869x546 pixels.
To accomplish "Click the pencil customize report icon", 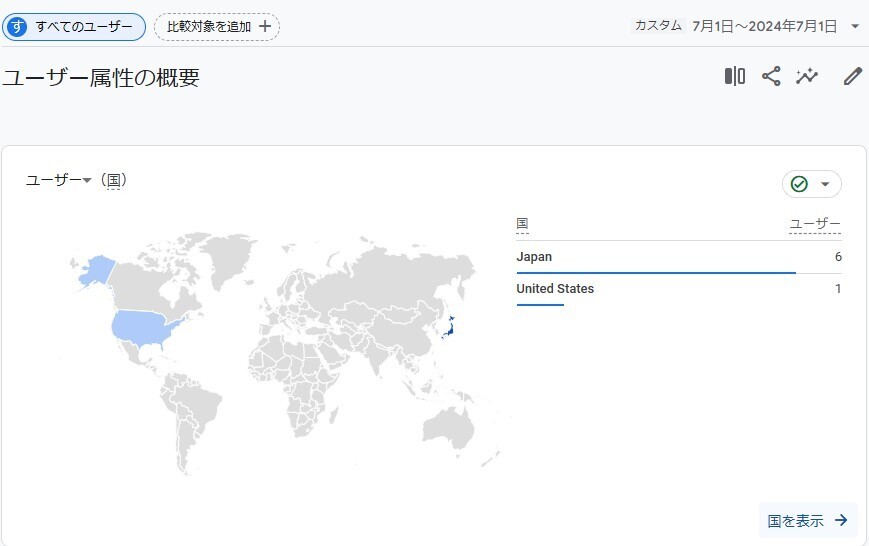I will (x=853, y=76).
